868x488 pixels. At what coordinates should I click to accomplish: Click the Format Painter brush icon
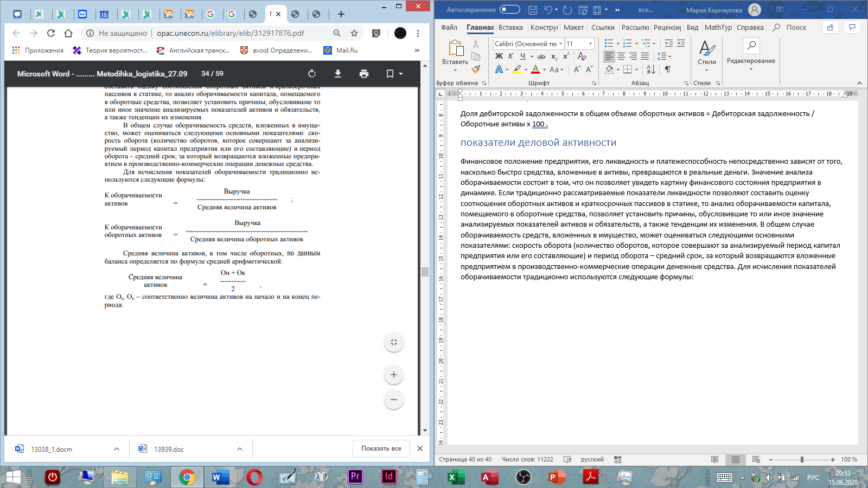point(476,69)
